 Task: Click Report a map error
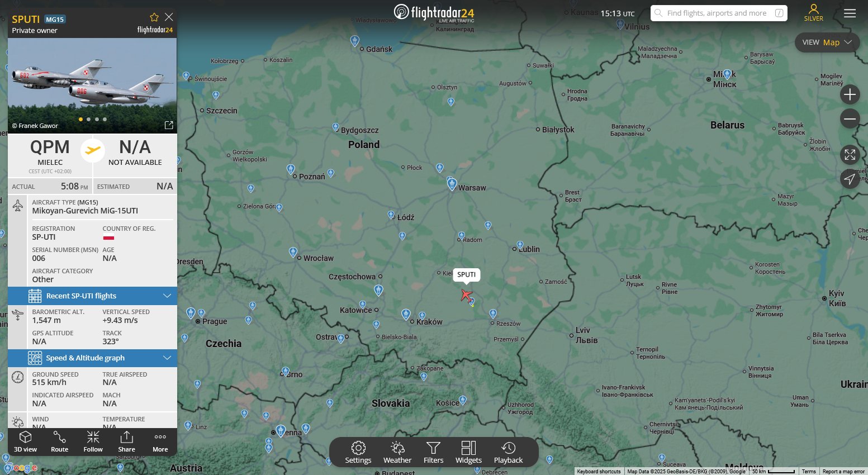[x=843, y=472]
